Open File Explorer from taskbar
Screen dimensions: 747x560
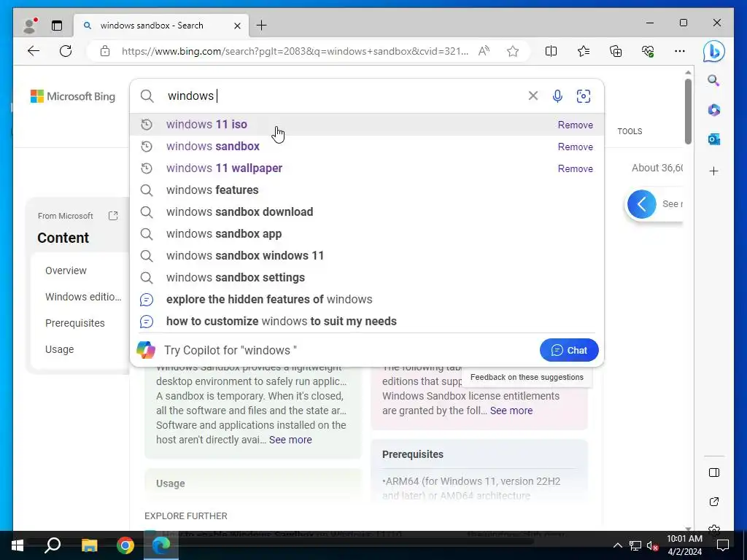pos(89,545)
